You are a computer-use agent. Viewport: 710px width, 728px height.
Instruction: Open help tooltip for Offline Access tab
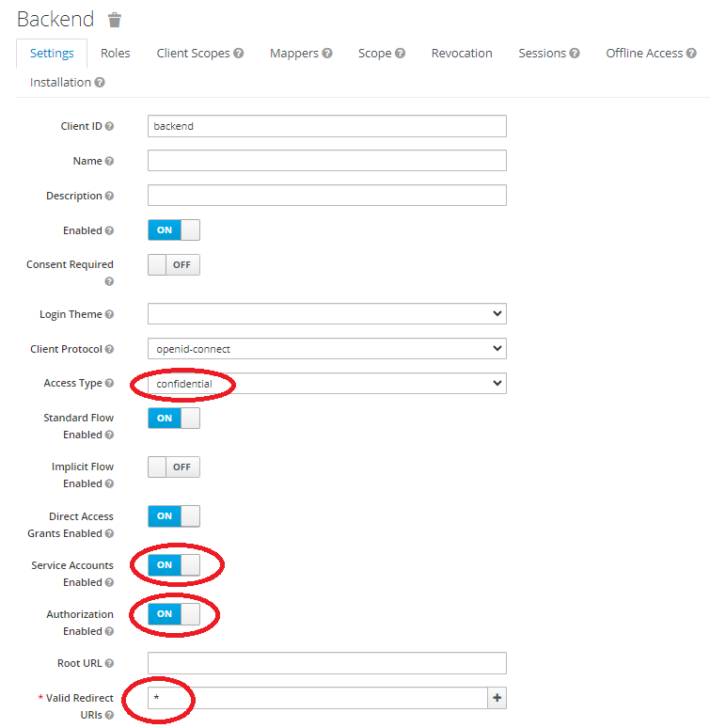691,54
